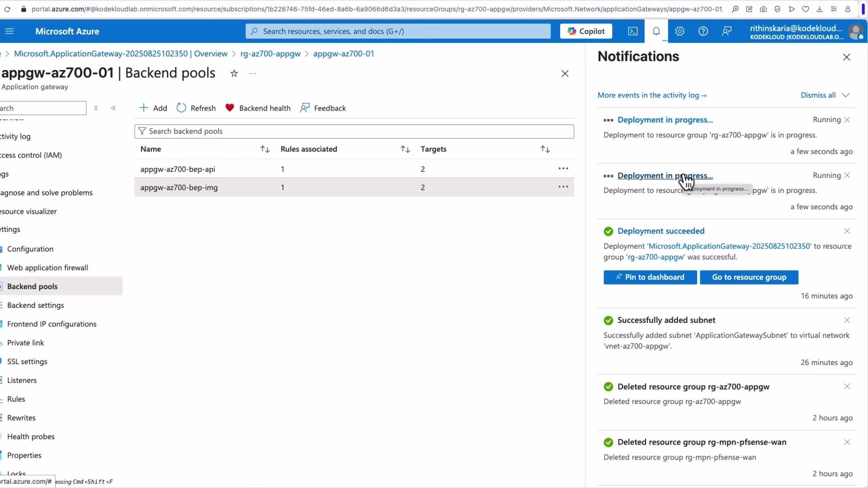Screen dimensions: 868x488
Task: Open Health probes menu item
Action: coord(31,436)
